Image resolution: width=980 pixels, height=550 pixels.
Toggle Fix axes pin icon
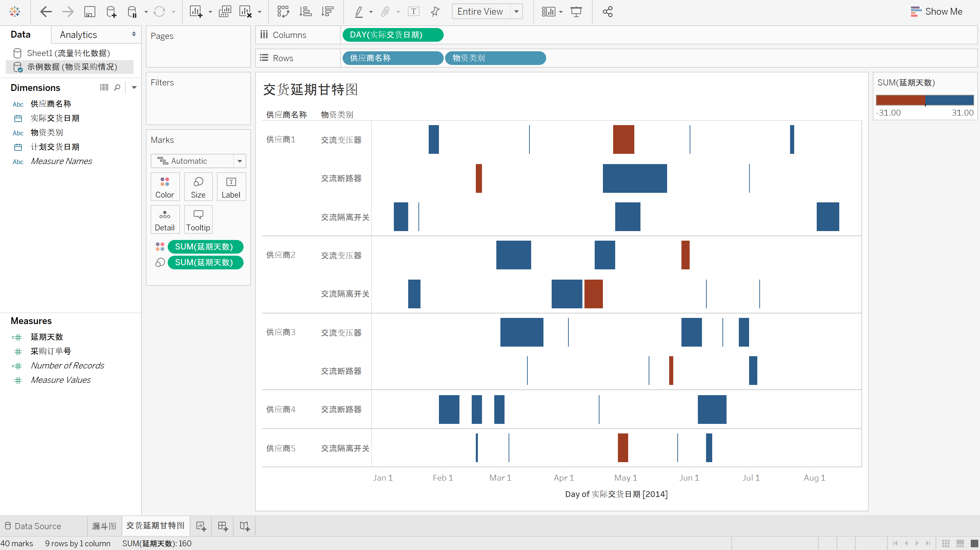pyautogui.click(x=435, y=12)
